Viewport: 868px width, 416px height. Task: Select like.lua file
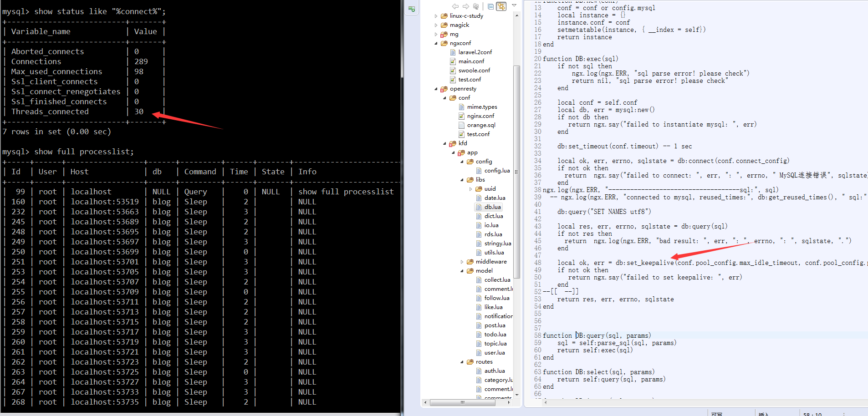[493, 307]
